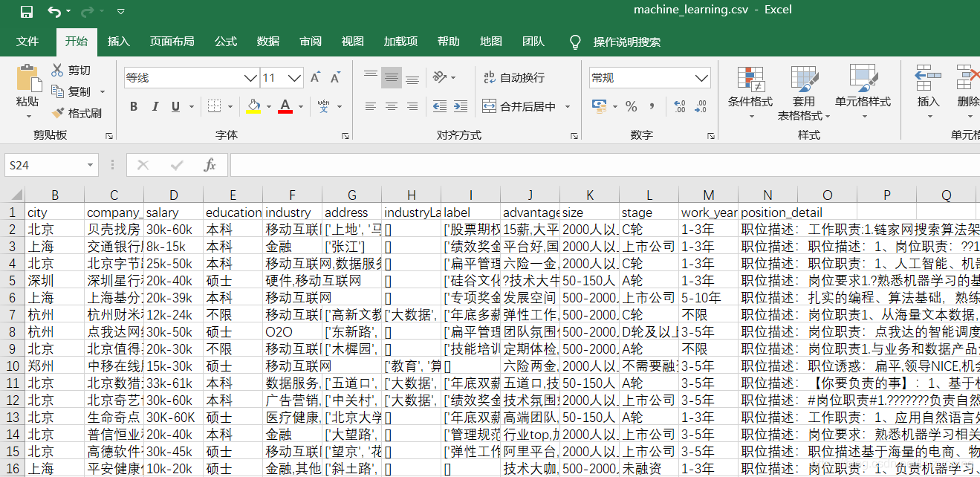Click 合并后居中 merge and center
The width and height of the screenshot is (980, 477).
coord(519,106)
